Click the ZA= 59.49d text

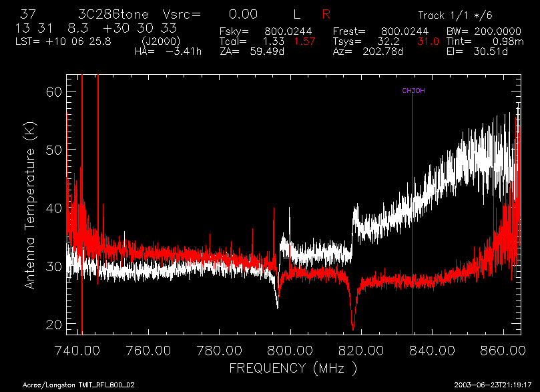[x=252, y=51]
